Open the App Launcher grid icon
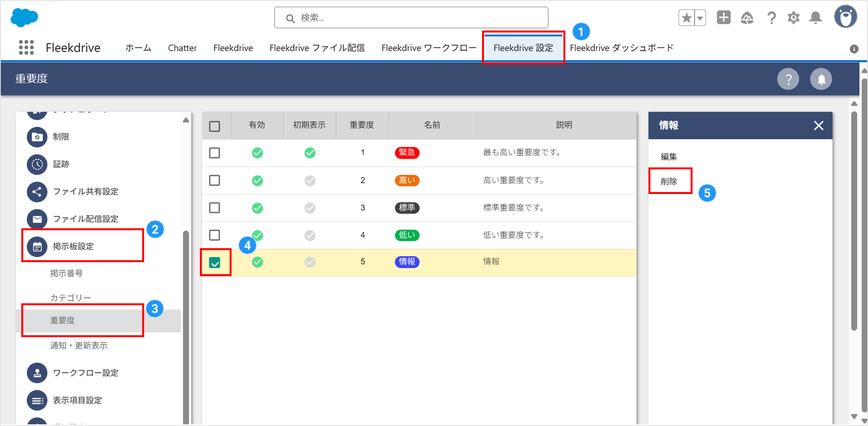 (26, 47)
